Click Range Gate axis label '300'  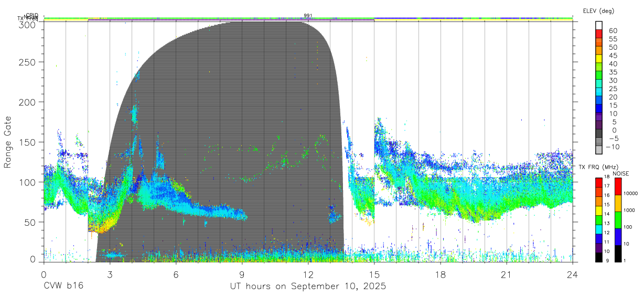pyautogui.click(x=27, y=24)
